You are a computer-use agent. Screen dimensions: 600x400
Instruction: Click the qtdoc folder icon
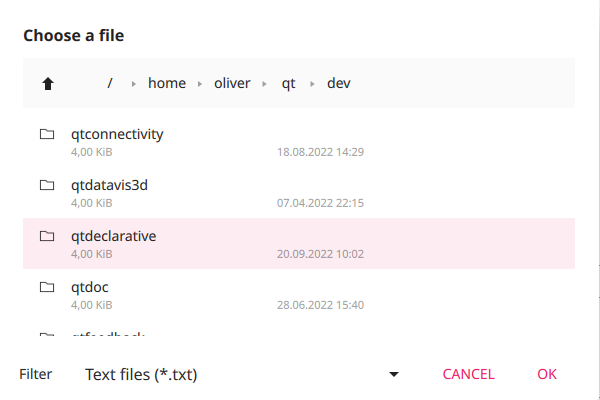(47, 287)
